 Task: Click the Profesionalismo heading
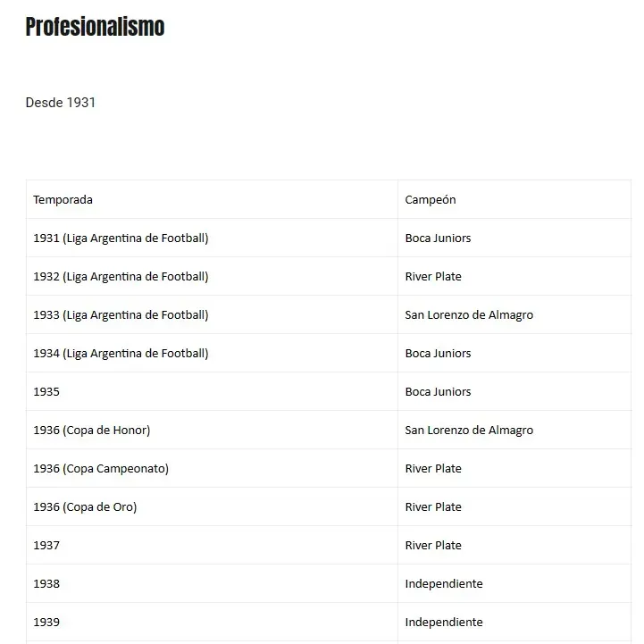tap(95, 28)
